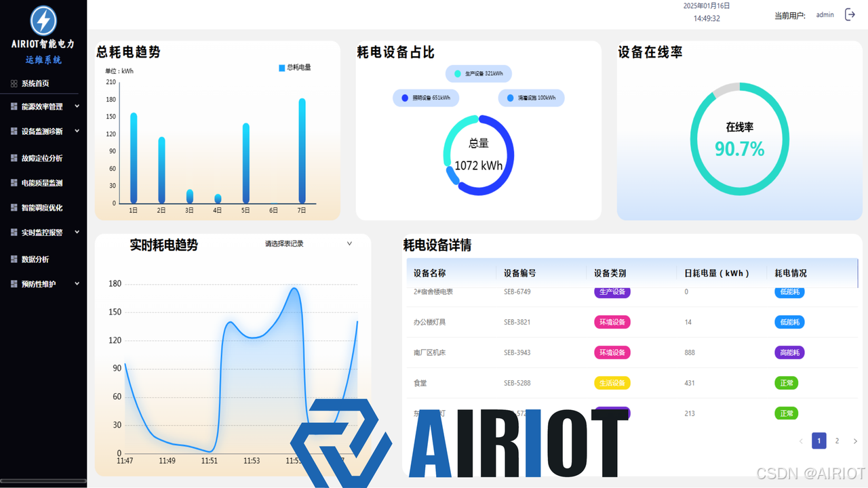Screen dimensions: 868x488
Task: Click the 数据分析 menu icon
Action: tap(14, 259)
